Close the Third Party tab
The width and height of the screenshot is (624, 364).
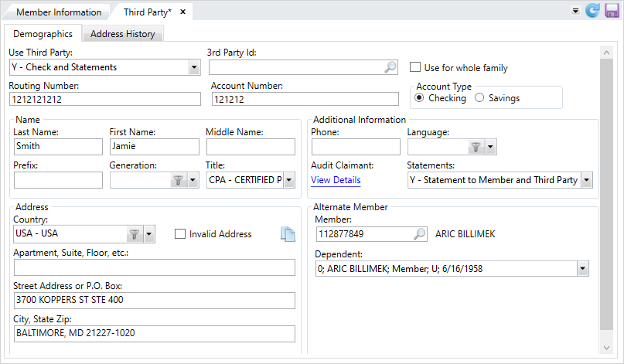(x=183, y=12)
